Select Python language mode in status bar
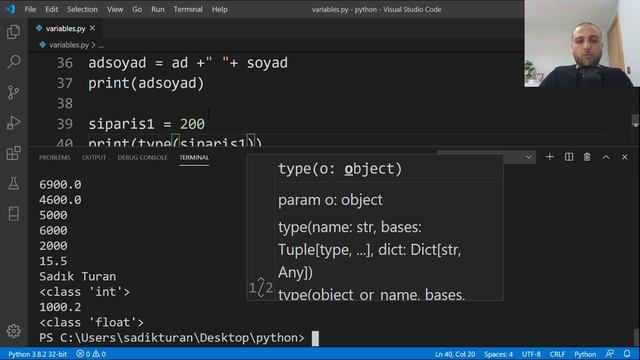Image resolution: width=640 pixels, height=360 pixels. pyautogui.click(x=585, y=354)
